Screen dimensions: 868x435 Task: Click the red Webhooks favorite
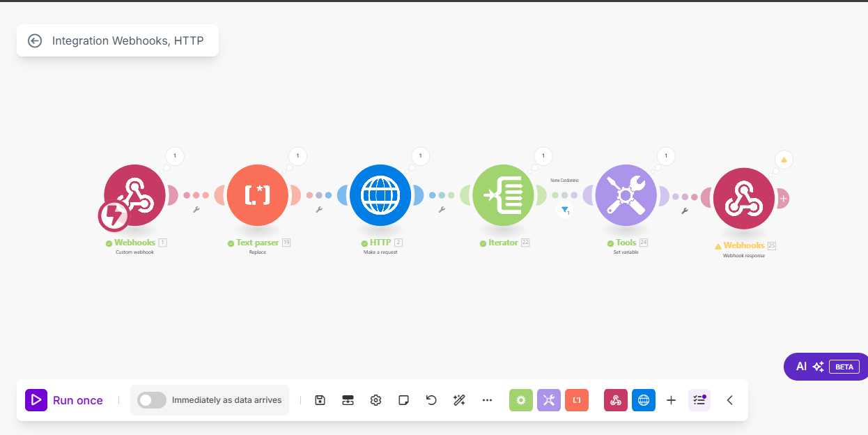(x=616, y=400)
